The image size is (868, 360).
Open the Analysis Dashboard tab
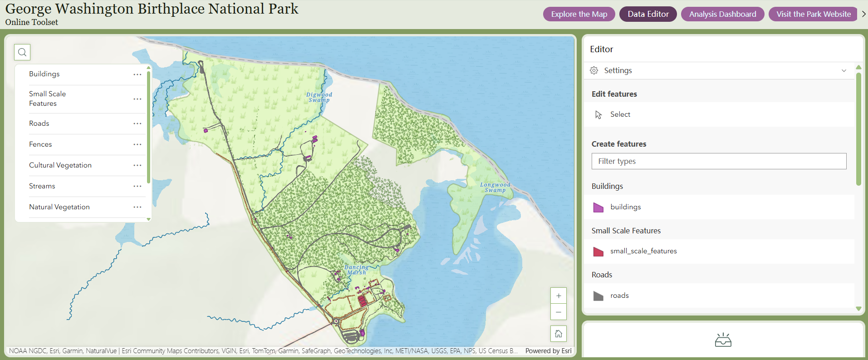coord(722,14)
